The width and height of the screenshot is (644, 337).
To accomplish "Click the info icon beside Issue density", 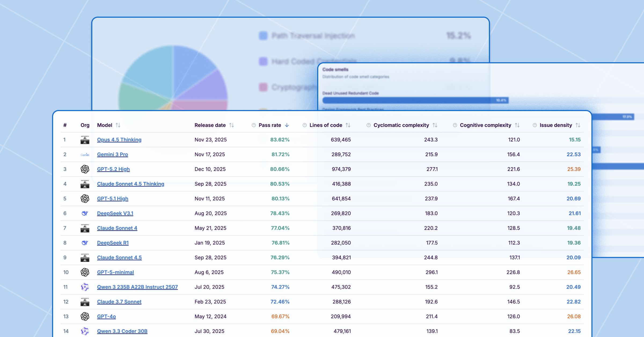I will (x=535, y=125).
